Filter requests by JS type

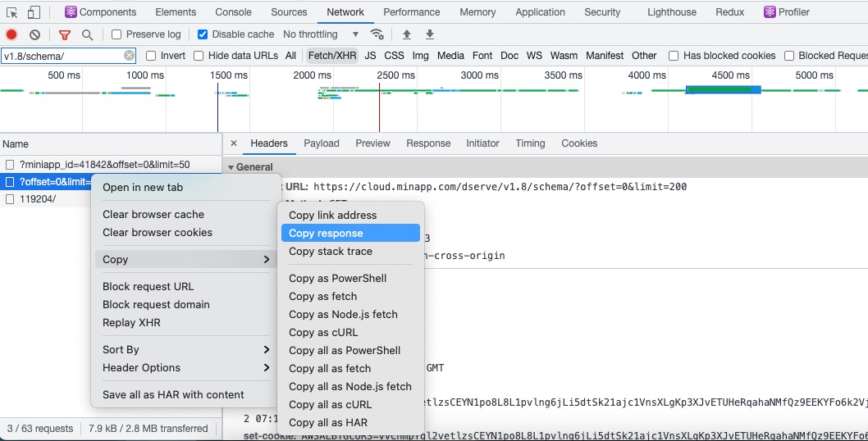(x=370, y=56)
